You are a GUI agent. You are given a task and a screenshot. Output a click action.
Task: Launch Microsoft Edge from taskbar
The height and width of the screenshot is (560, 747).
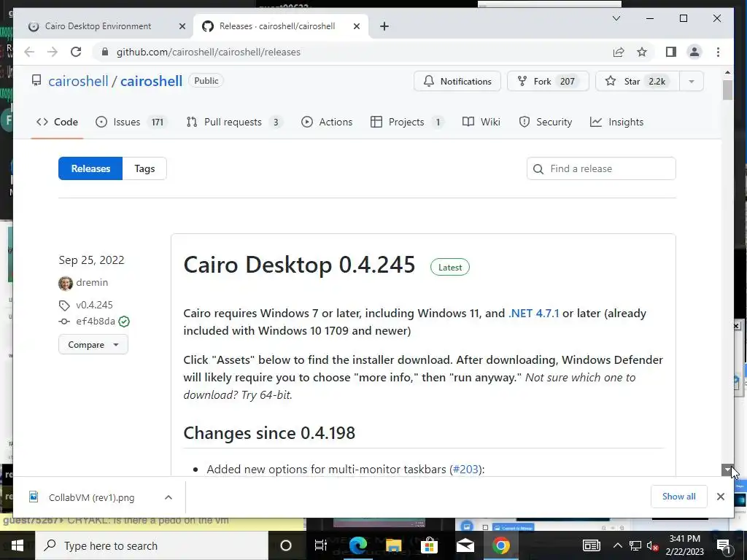(x=357, y=545)
